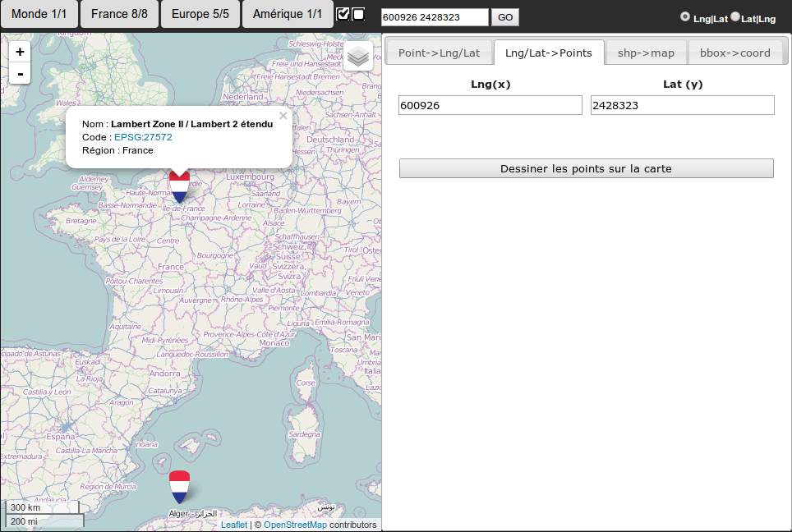Click the Poitou-Charentes label on the map
Viewport: 792px width, 532px height.
click(x=134, y=281)
